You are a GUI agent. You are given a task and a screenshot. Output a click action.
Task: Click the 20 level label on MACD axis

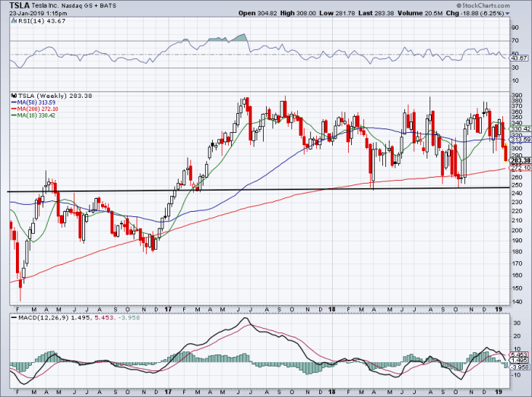click(517, 336)
